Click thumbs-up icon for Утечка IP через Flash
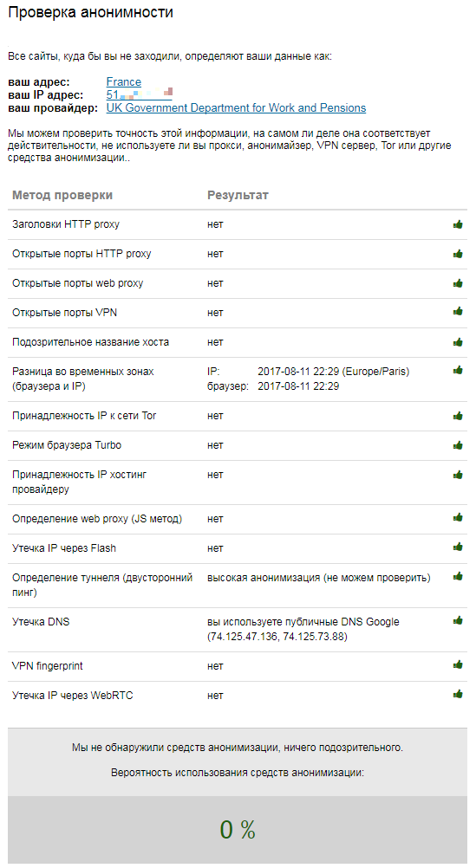The height and width of the screenshot is (868, 476). (x=458, y=547)
